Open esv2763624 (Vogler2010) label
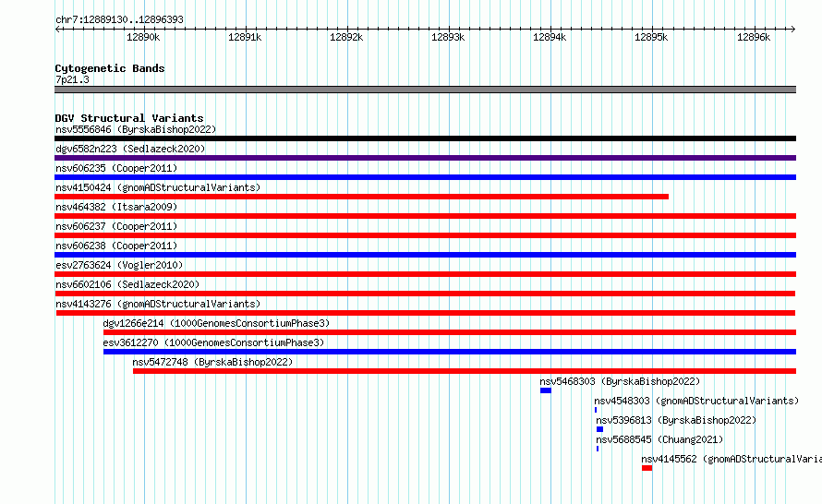 [x=119, y=265]
